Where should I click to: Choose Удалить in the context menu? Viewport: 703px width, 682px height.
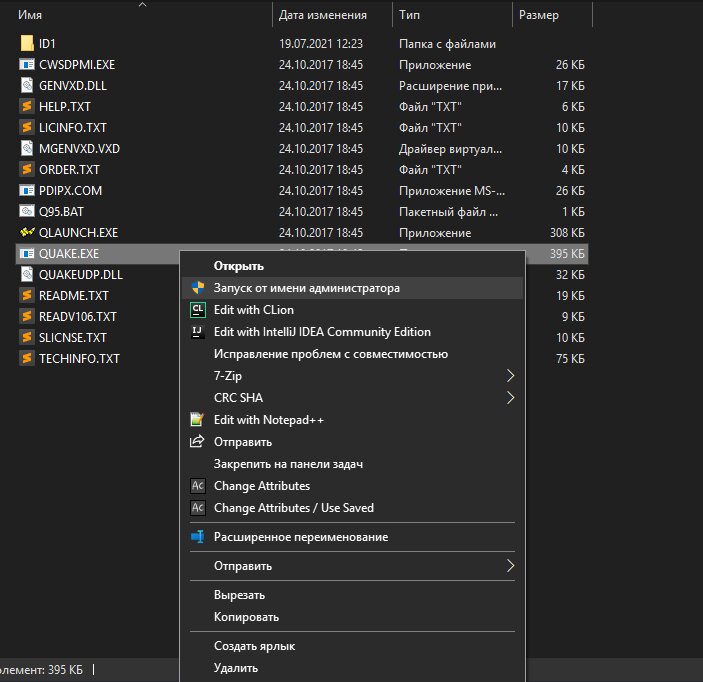[x=236, y=668]
